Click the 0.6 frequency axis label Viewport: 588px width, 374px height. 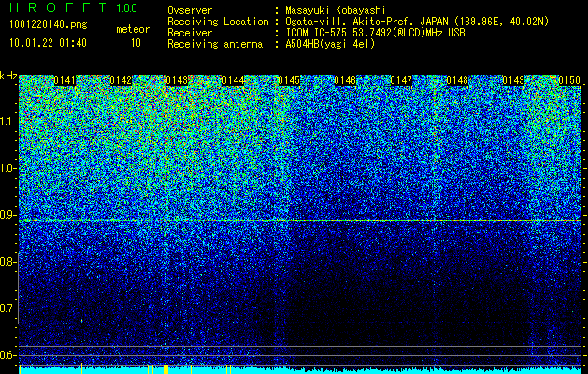tap(7, 355)
